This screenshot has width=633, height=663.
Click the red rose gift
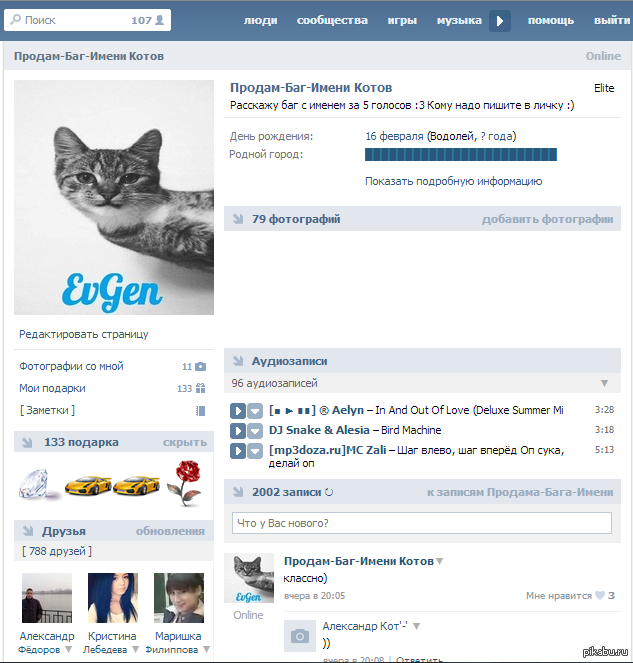pos(185,483)
